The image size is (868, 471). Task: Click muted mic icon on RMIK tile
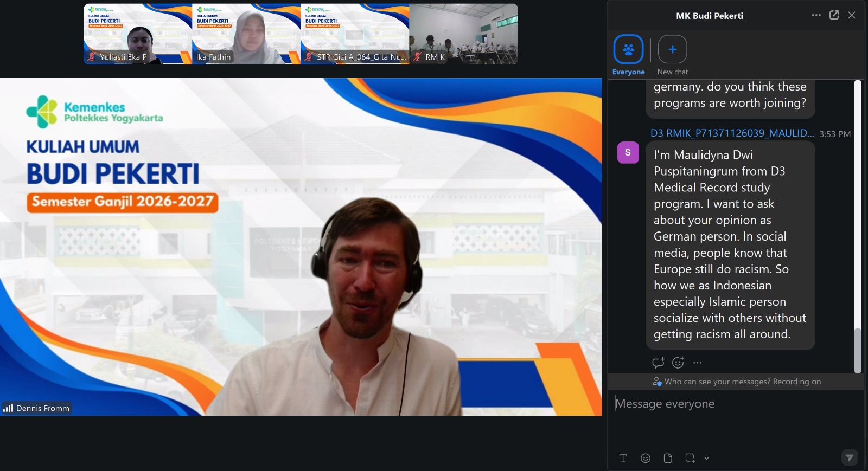(417, 57)
